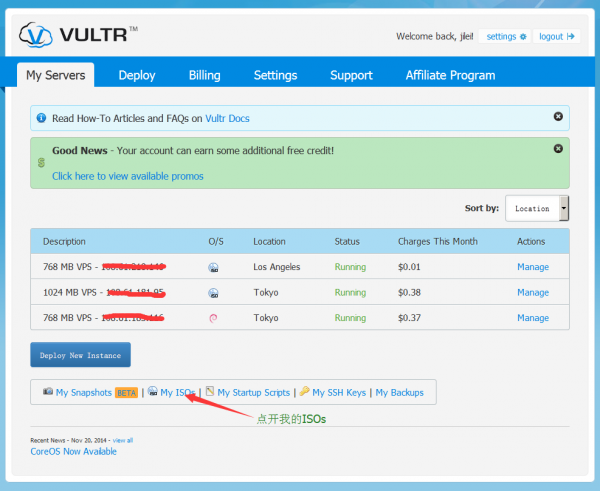Click Deploy New Instance button
The height and width of the screenshot is (491, 600).
[x=80, y=355]
